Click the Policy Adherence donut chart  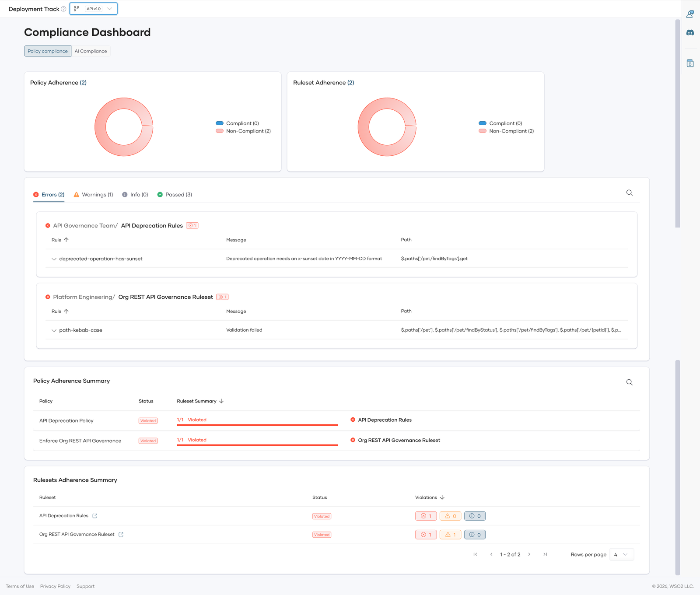pos(124,127)
